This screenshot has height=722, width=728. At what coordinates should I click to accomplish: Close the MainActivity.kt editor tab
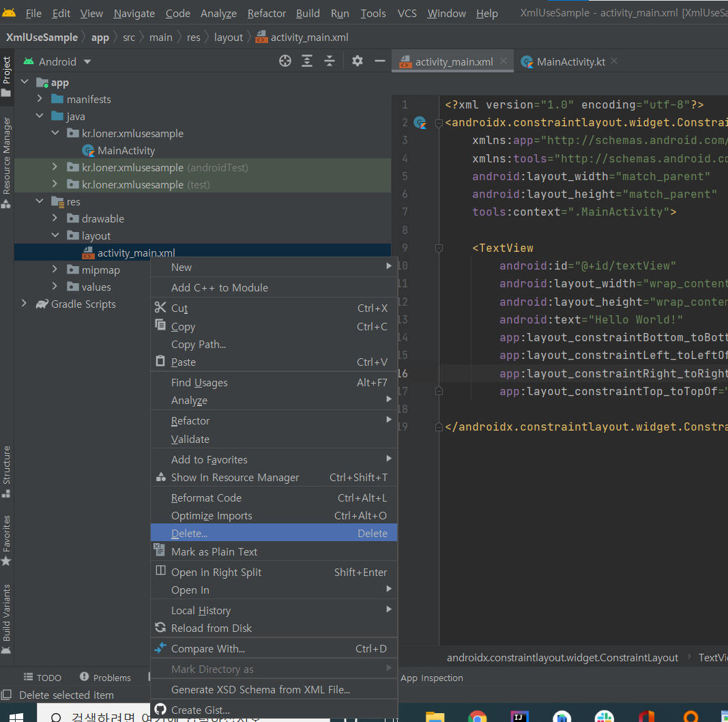pyautogui.click(x=614, y=61)
